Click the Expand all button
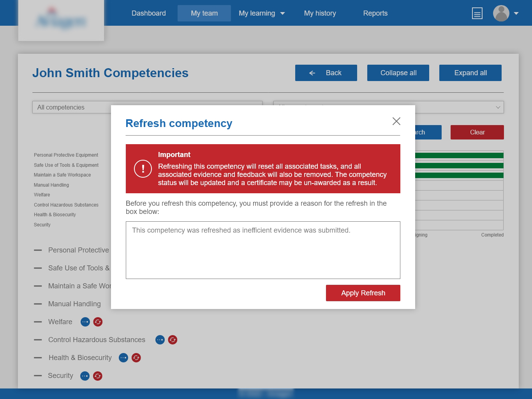Image resolution: width=532 pixels, height=399 pixels. click(470, 73)
